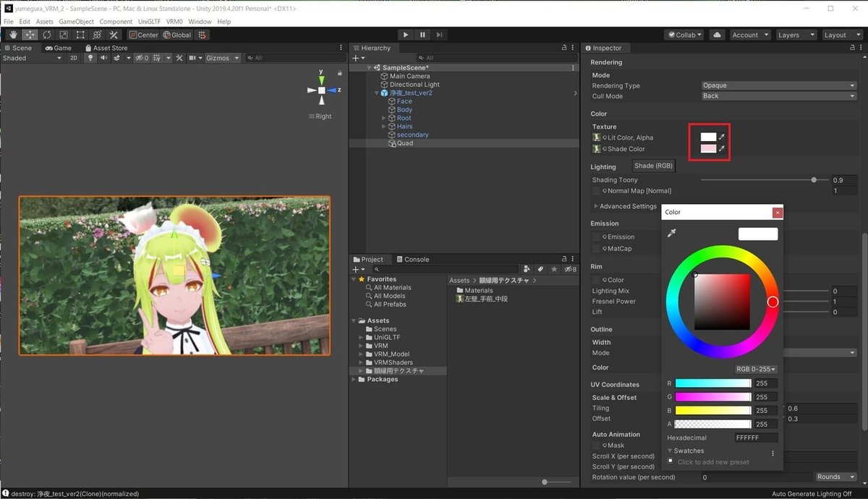Click the Shade Color pink swatch
Image resolution: width=868 pixels, height=499 pixels.
708,148
